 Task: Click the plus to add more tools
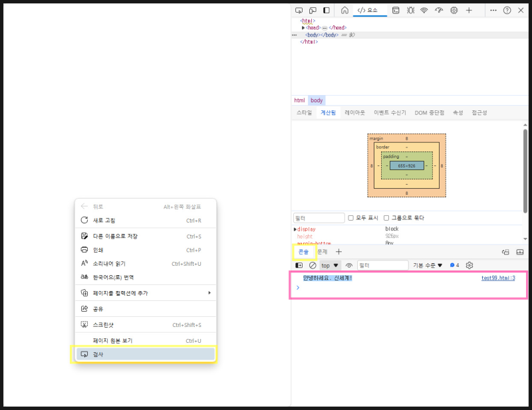[x=469, y=10]
